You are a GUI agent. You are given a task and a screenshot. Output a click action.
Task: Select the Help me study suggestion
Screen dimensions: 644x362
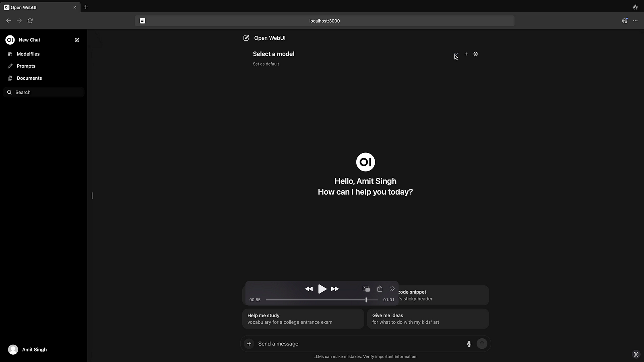pyautogui.click(x=303, y=319)
